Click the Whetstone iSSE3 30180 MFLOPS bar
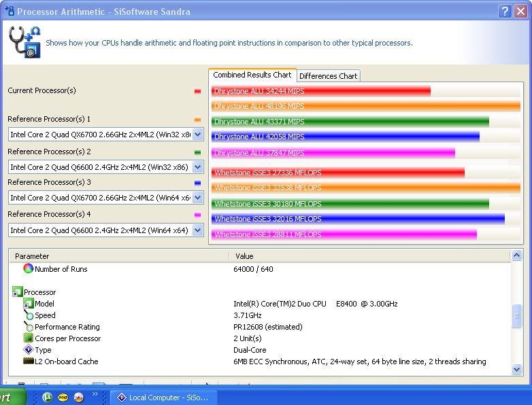532x405 pixels. click(x=350, y=204)
